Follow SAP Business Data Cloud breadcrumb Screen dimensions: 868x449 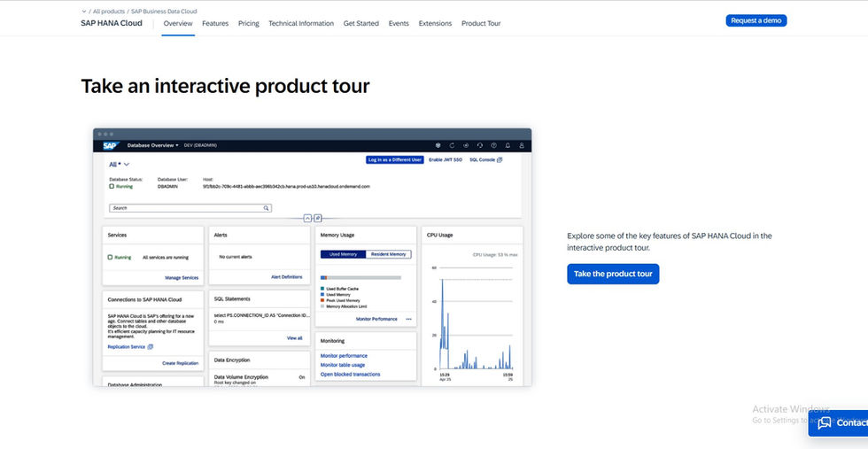(164, 12)
